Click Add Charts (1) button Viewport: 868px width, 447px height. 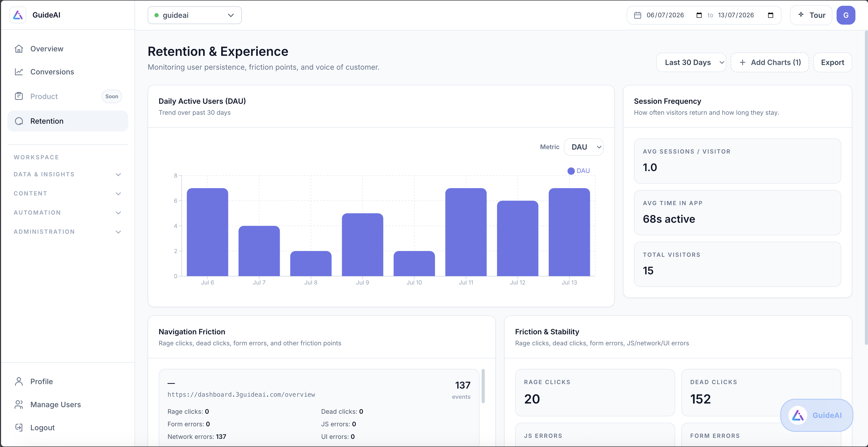click(x=770, y=62)
